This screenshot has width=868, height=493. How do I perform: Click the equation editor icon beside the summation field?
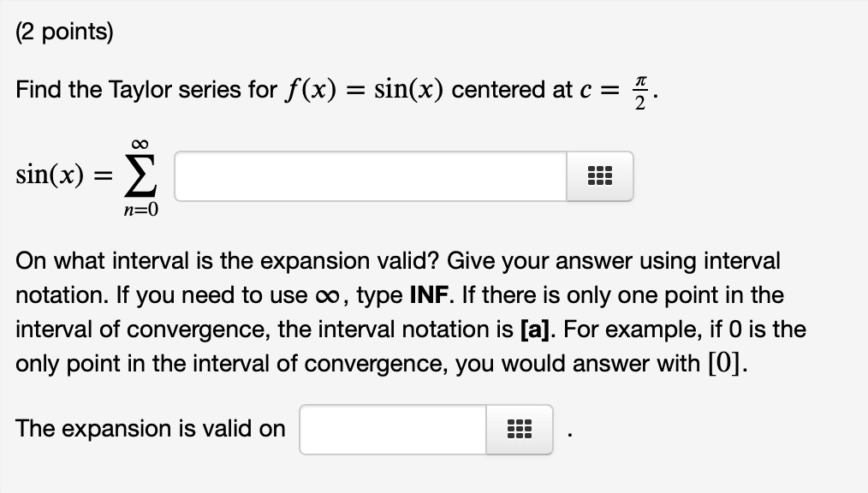pyautogui.click(x=600, y=176)
